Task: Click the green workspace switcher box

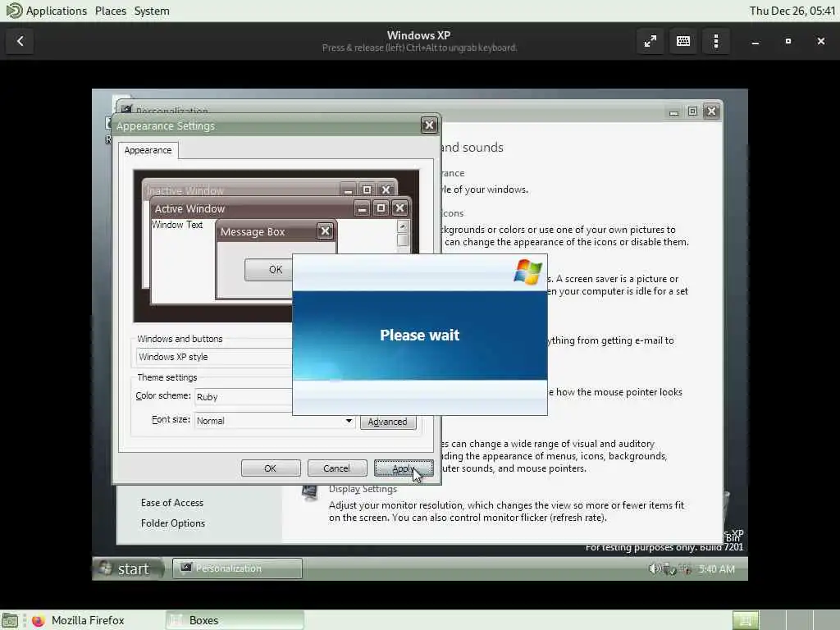Action: click(x=745, y=620)
